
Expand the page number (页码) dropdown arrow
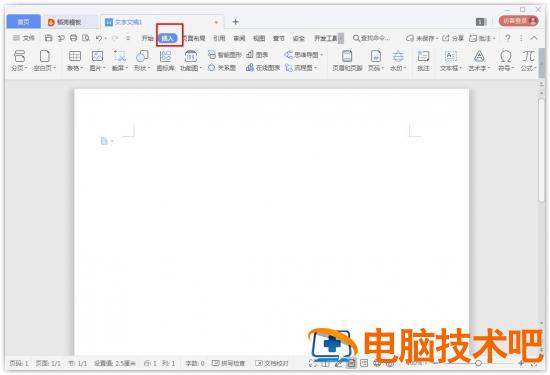tap(383, 68)
